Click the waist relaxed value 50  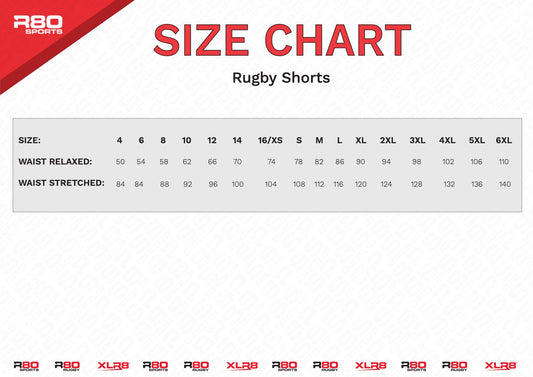pyautogui.click(x=120, y=162)
